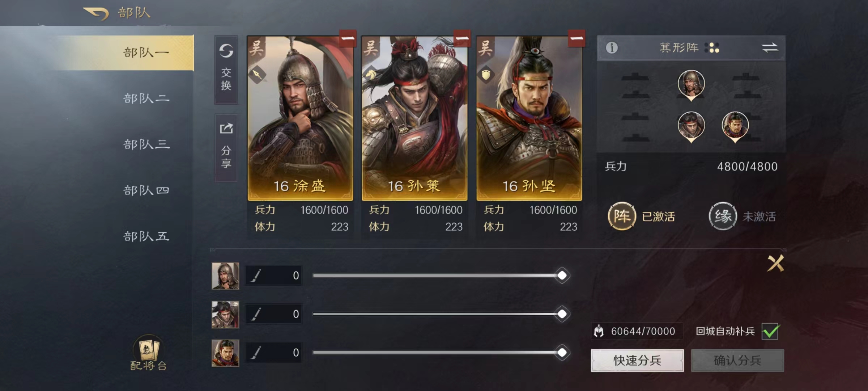This screenshot has height=391, width=868.
Task: Click the 交换 exchange button
Action: click(226, 70)
